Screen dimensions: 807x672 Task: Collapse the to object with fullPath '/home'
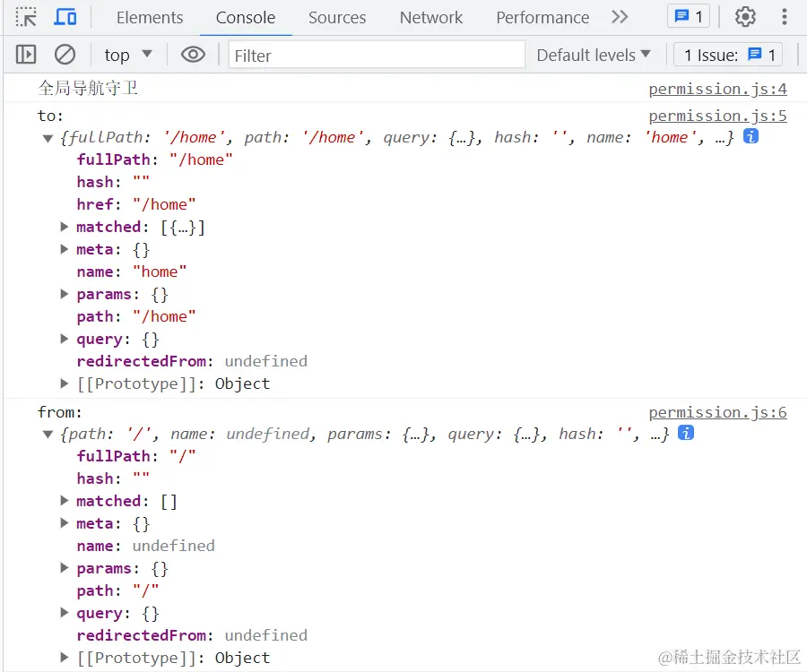(48, 138)
